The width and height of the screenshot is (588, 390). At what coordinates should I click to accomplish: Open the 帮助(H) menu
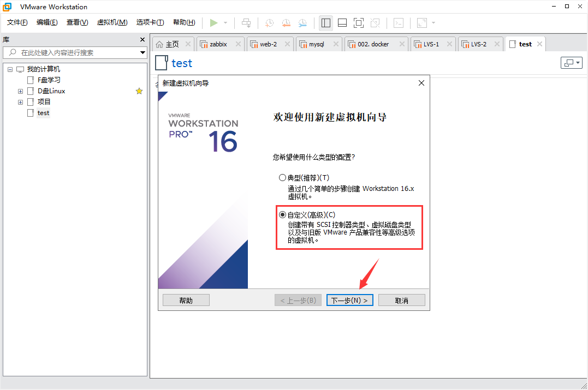point(184,22)
